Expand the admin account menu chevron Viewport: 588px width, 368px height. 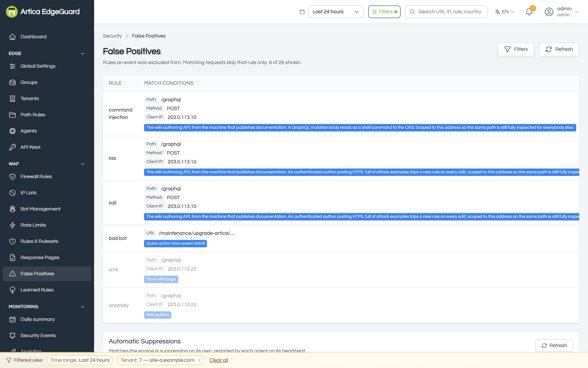[x=577, y=12]
